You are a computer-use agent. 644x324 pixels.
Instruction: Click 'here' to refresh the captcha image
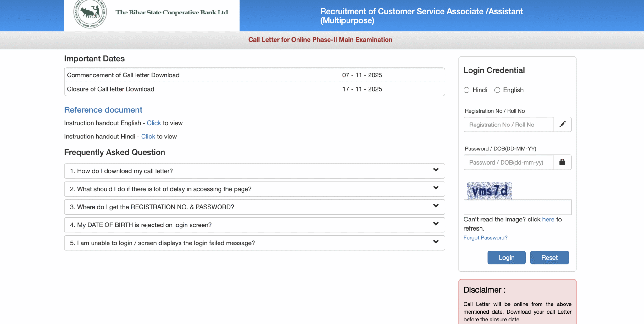point(548,219)
